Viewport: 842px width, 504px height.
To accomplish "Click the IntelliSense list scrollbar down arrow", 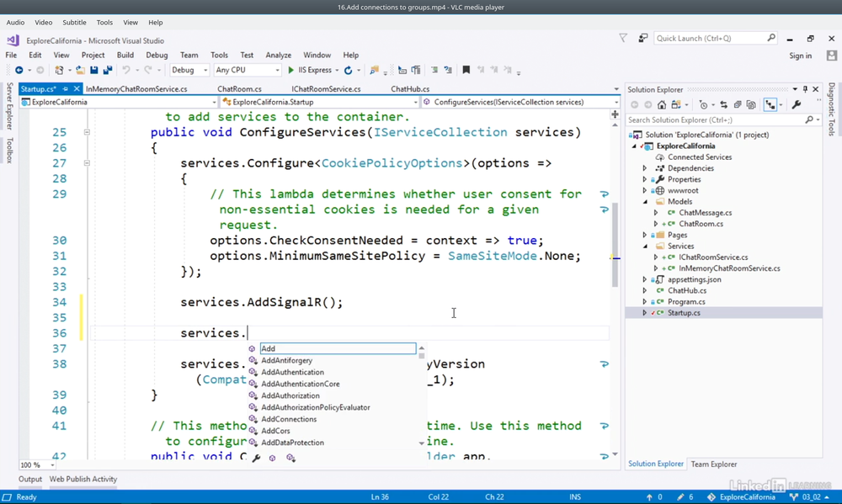I will (422, 443).
